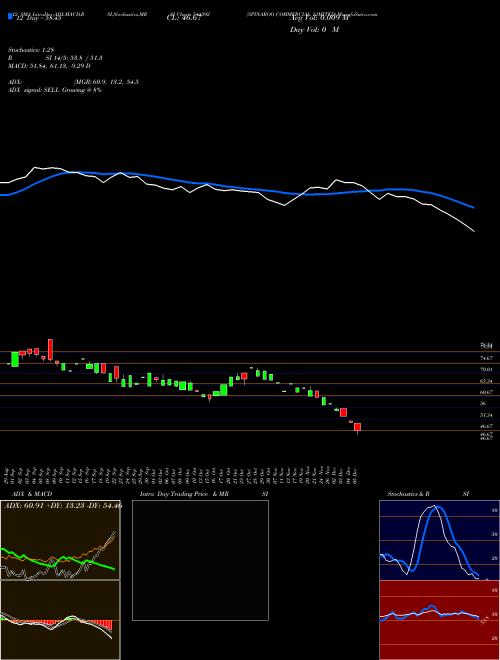The width and height of the screenshot is (500, 660).
Task: Click the 60.67 price axis label
Action: coord(487,392)
